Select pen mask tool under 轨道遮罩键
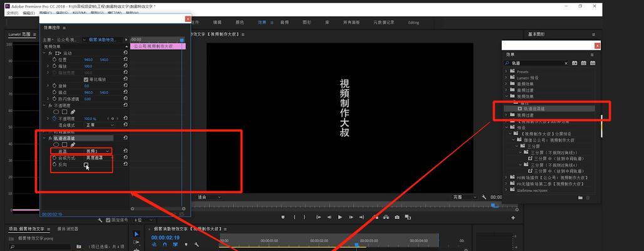Viewport: 644px width, 251px height. [x=73, y=145]
